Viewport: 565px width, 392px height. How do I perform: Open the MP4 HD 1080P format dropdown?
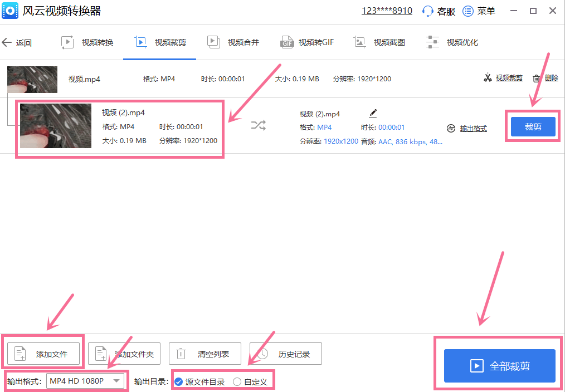[85, 381]
